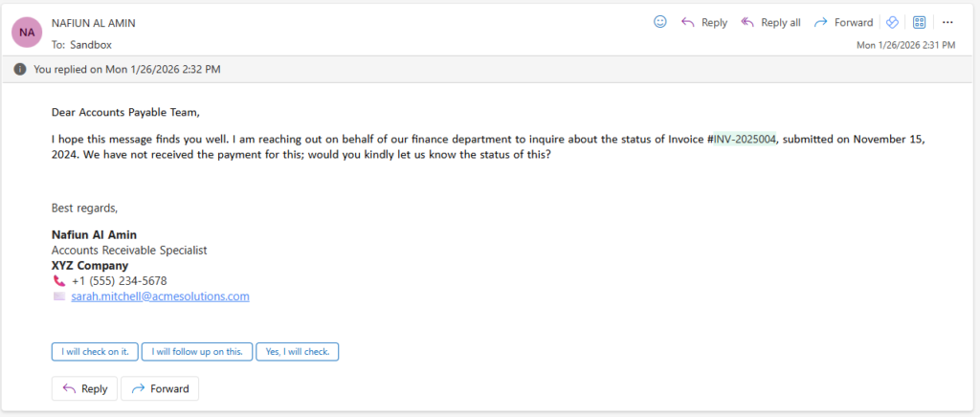The width and height of the screenshot is (980, 417).
Task: Open sarah.mitchell@acmesolutions.com email link
Action: coord(160,296)
